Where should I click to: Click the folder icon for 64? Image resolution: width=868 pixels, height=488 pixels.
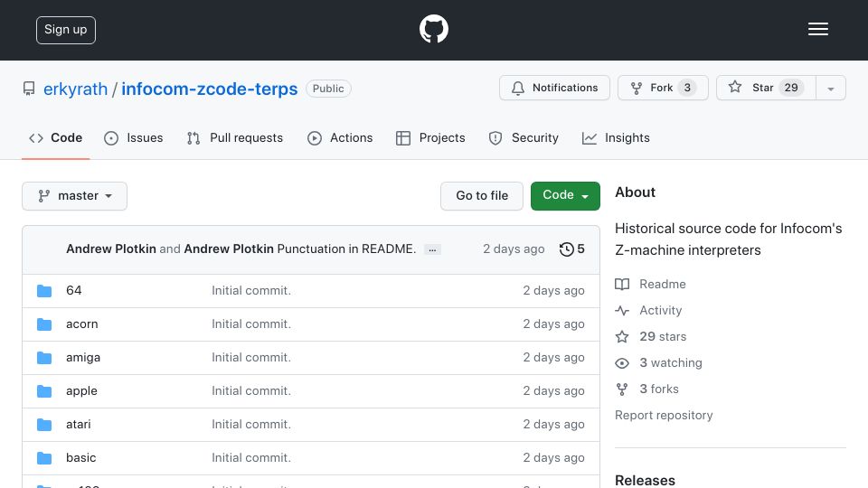pos(44,290)
